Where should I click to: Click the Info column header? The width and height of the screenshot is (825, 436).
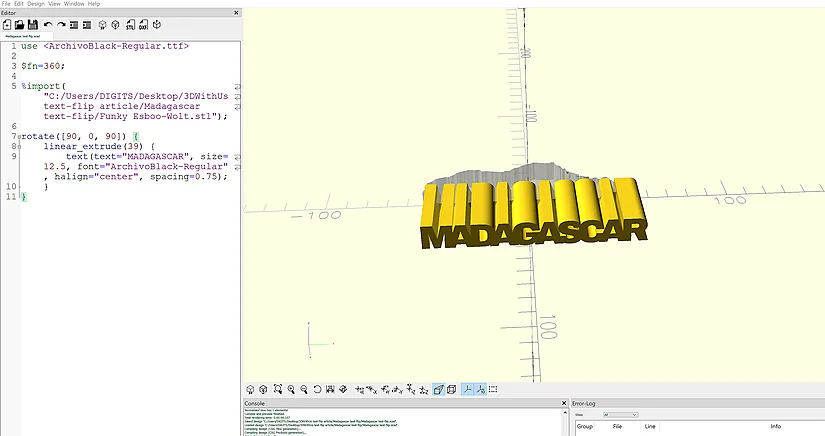[776, 427]
